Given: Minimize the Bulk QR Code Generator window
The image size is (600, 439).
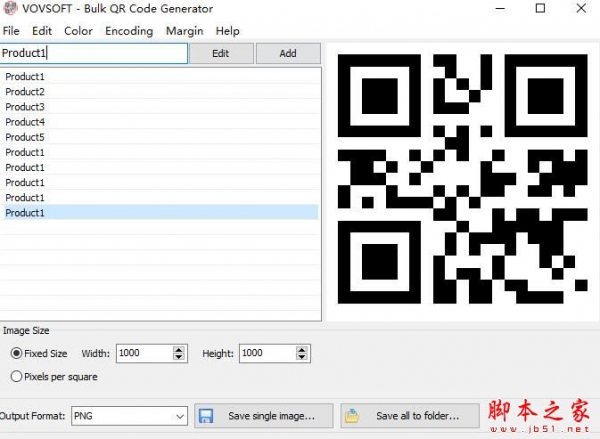Looking at the screenshot, I should click(x=501, y=8).
